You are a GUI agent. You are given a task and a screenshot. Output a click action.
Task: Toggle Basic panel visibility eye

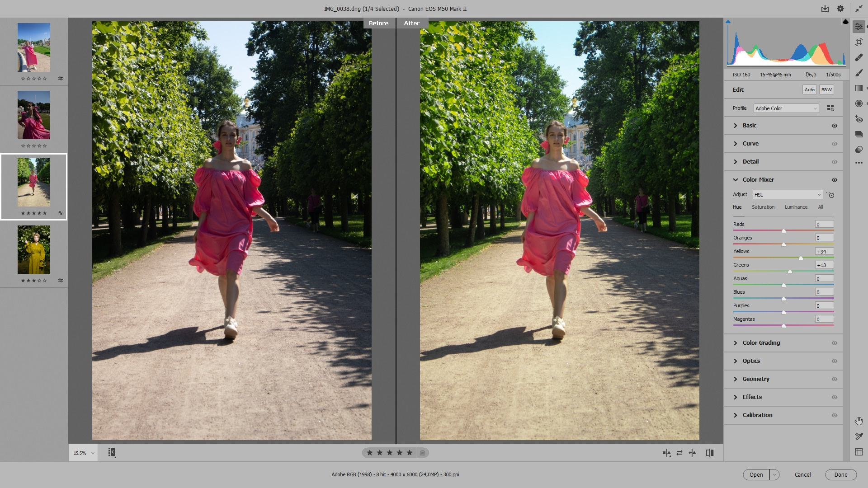(835, 126)
